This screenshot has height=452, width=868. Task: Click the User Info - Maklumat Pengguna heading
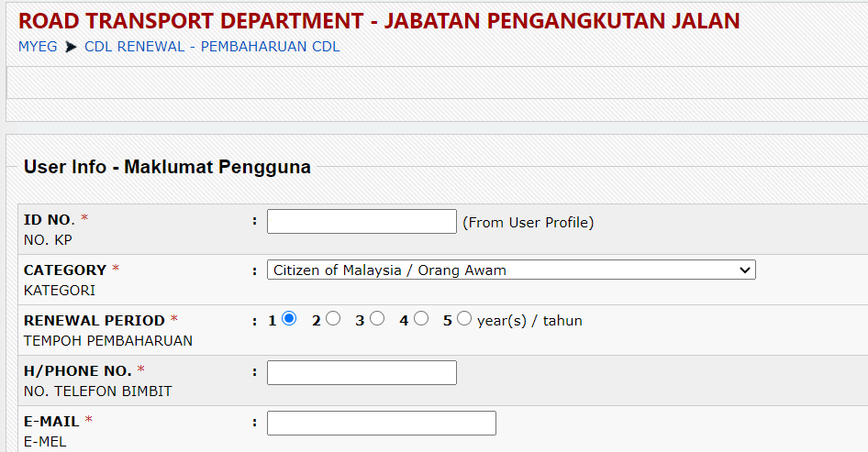[x=167, y=167]
